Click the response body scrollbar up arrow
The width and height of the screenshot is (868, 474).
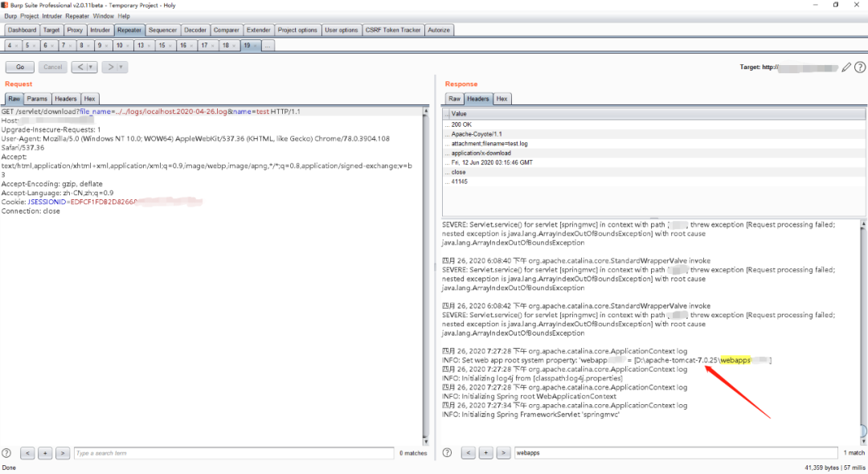[863, 224]
